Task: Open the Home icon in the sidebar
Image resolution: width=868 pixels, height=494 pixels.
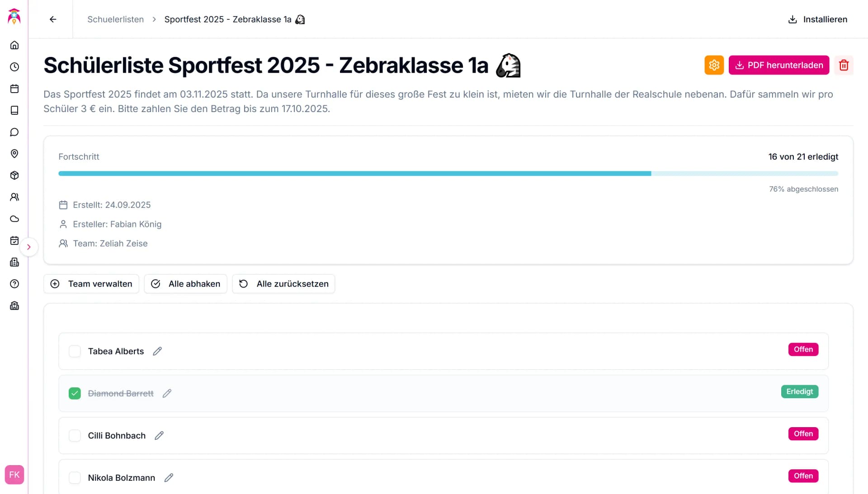Action: (x=14, y=45)
